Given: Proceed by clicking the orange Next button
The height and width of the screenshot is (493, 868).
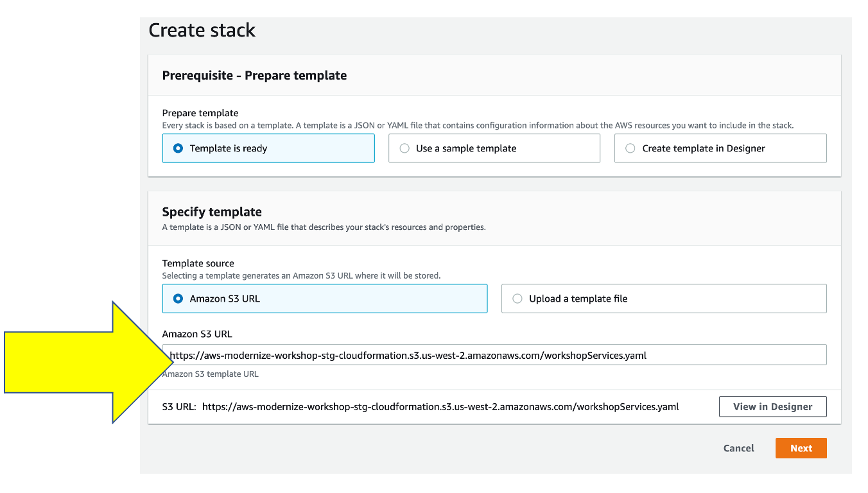Looking at the screenshot, I should [801, 448].
